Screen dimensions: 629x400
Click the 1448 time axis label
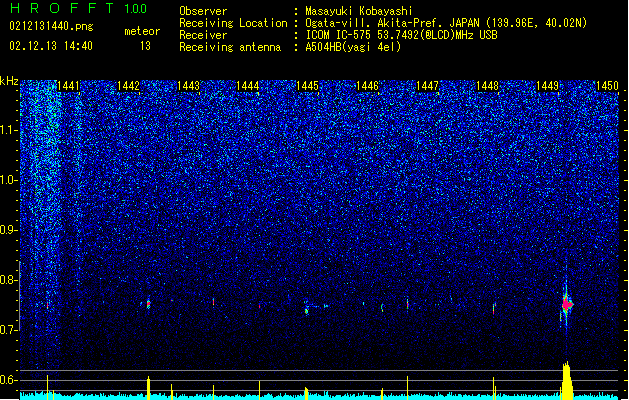pos(487,86)
